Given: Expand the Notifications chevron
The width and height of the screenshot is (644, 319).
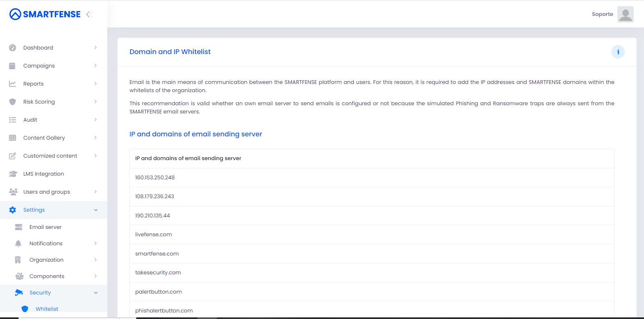Looking at the screenshot, I should click(95, 243).
